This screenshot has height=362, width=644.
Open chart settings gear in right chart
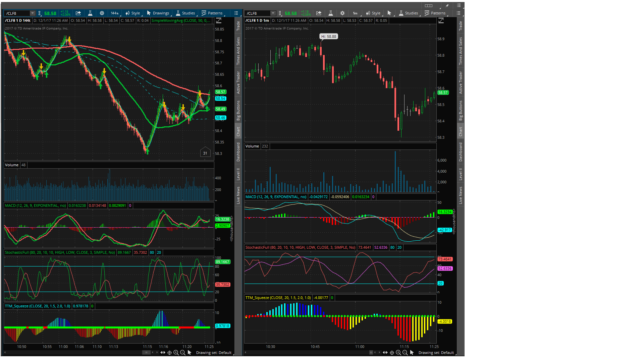pyautogui.click(x=342, y=13)
